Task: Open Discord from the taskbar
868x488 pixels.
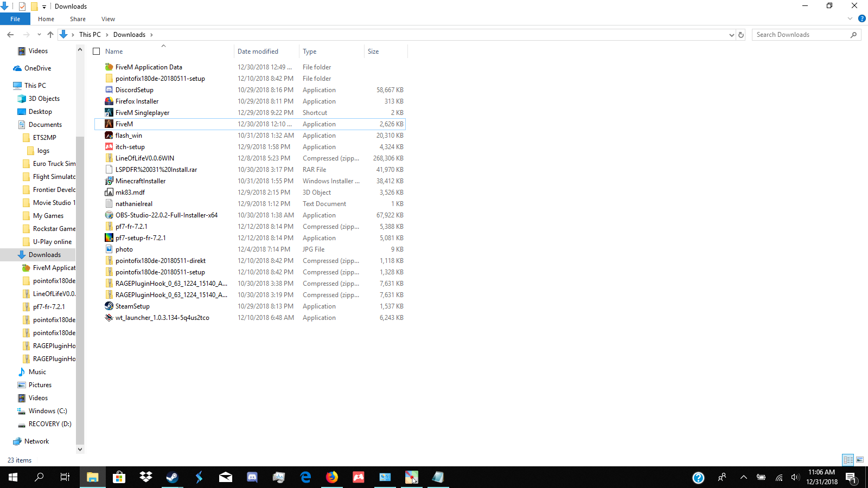Action: (x=252, y=477)
